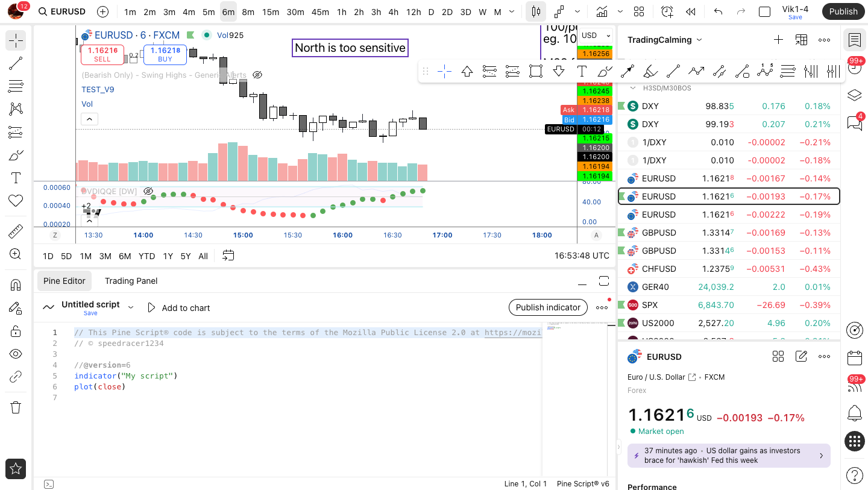
Task: Toggle lock all drawings
Action: 16,331
